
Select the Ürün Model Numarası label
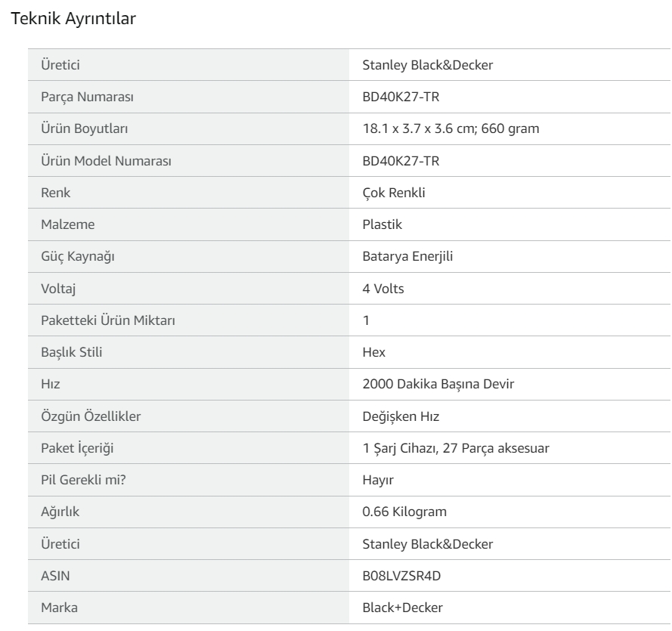[106, 161]
